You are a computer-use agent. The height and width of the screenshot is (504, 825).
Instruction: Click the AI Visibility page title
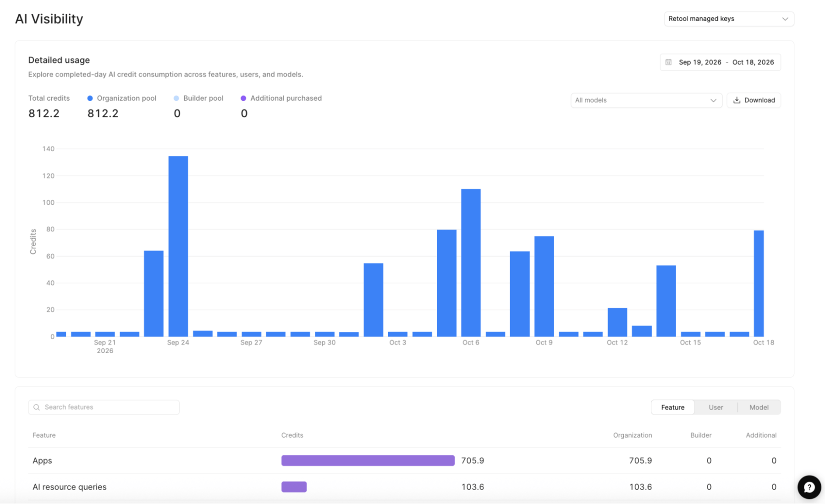click(x=49, y=19)
